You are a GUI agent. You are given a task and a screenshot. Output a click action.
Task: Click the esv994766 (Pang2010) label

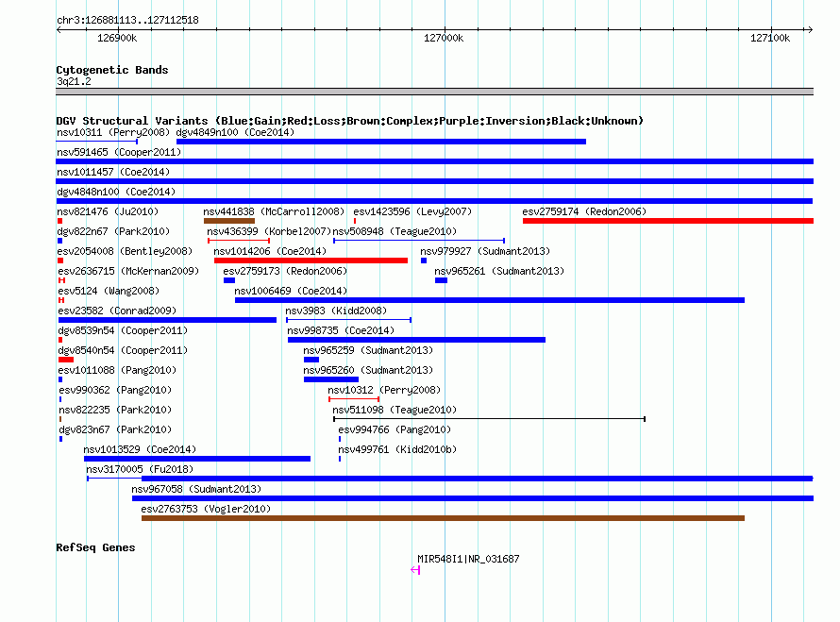tap(395, 429)
